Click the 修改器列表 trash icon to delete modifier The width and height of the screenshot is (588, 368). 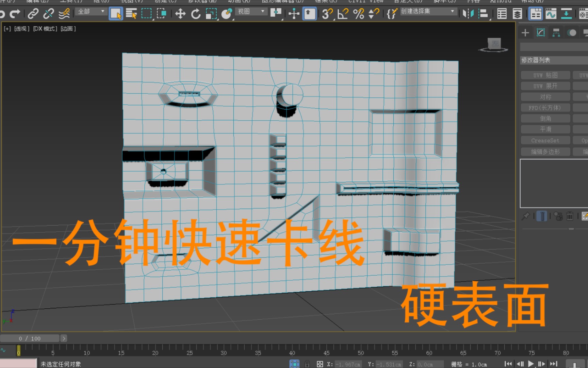coord(570,215)
